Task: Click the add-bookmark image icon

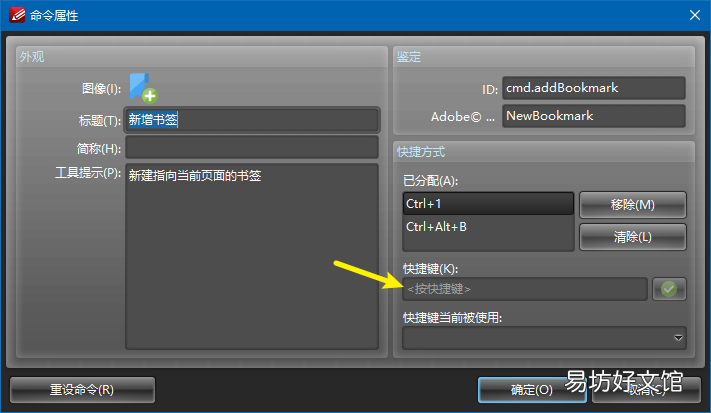Action: [143, 88]
